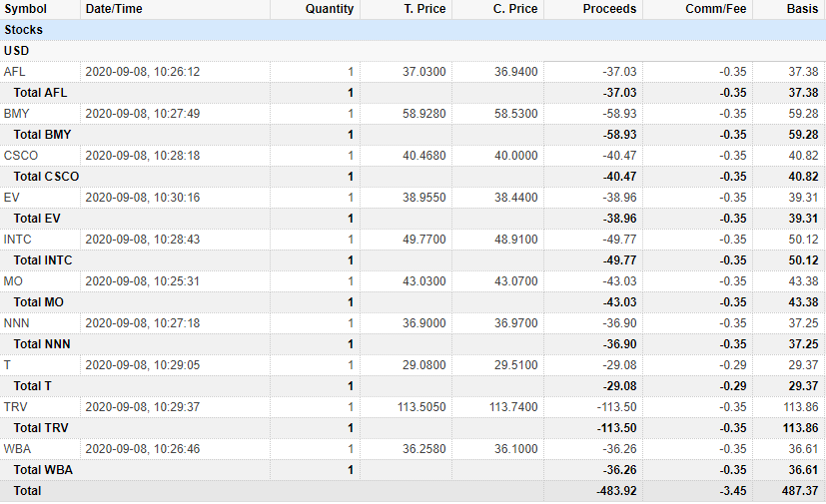Click TRV trade price 113.5050
Viewport: 826px width, 504px height.
tap(421, 407)
